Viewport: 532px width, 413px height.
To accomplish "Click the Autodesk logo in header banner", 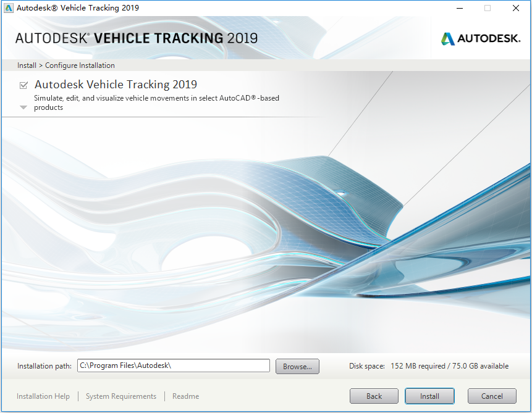I will (x=481, y=39).
